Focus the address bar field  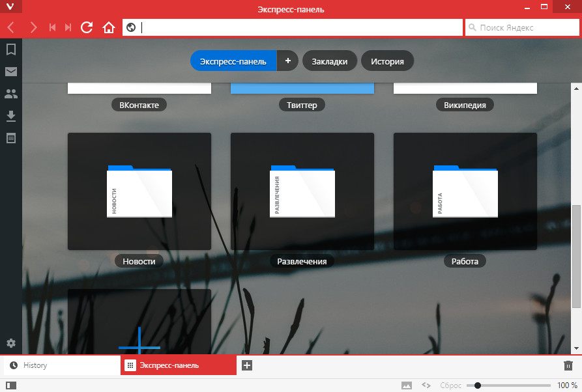point(293,27)
